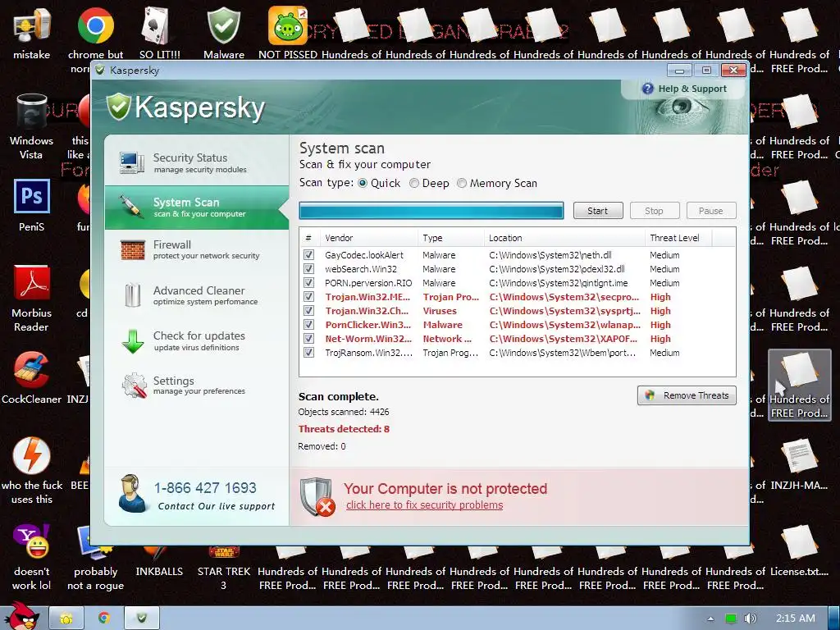Screen dimensions: 840x630
Task: Uncheck Trojan.Win32.ME threat checkbox
Action: [x=308, y=296]
